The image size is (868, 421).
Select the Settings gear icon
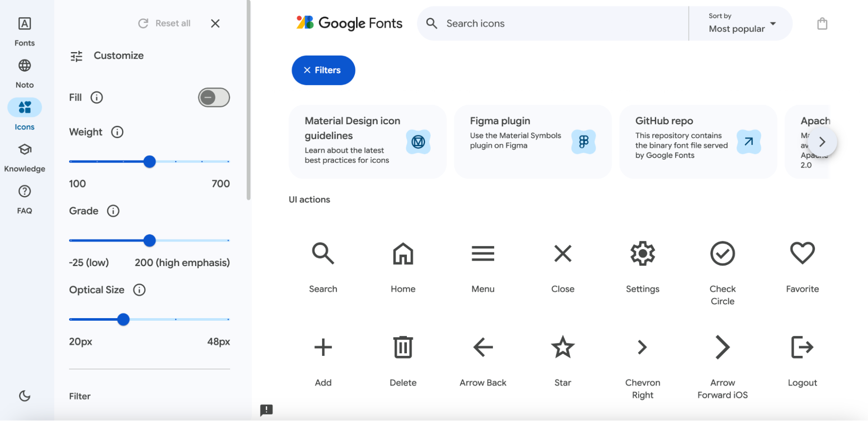(642, 253)
